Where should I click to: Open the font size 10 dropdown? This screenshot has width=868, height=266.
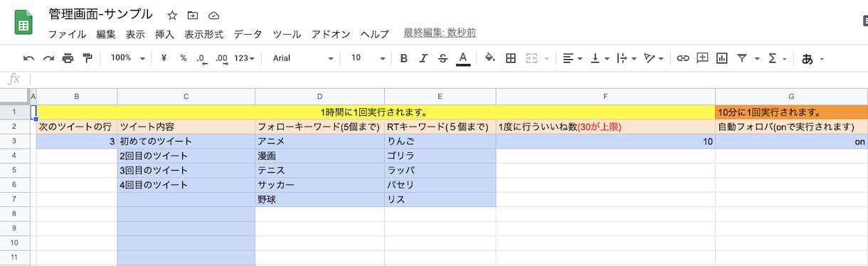tap(368, 58)
